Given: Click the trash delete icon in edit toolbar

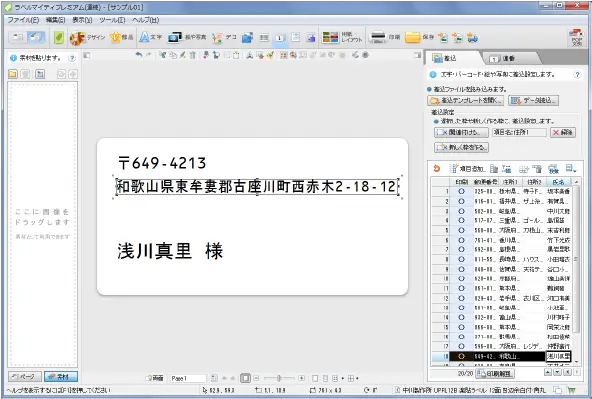Looking at the screenshot, I should pyautogui.click(x=193, y=55).
